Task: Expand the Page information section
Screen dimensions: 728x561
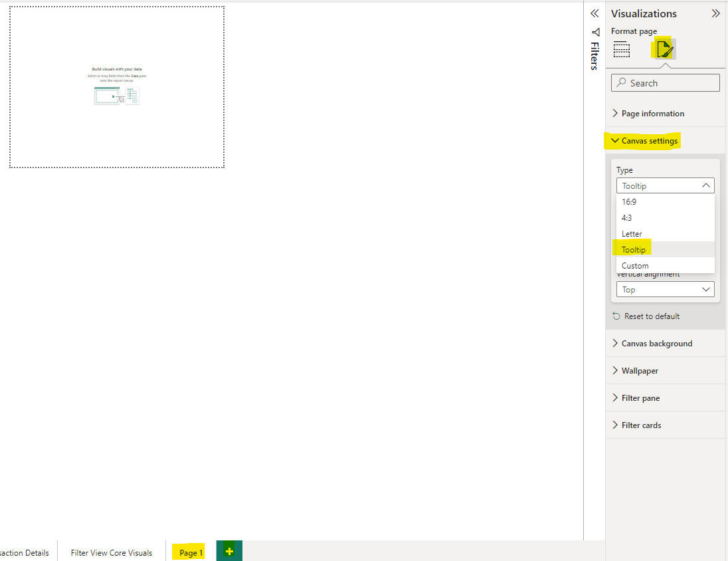Action: pos(666,114)
